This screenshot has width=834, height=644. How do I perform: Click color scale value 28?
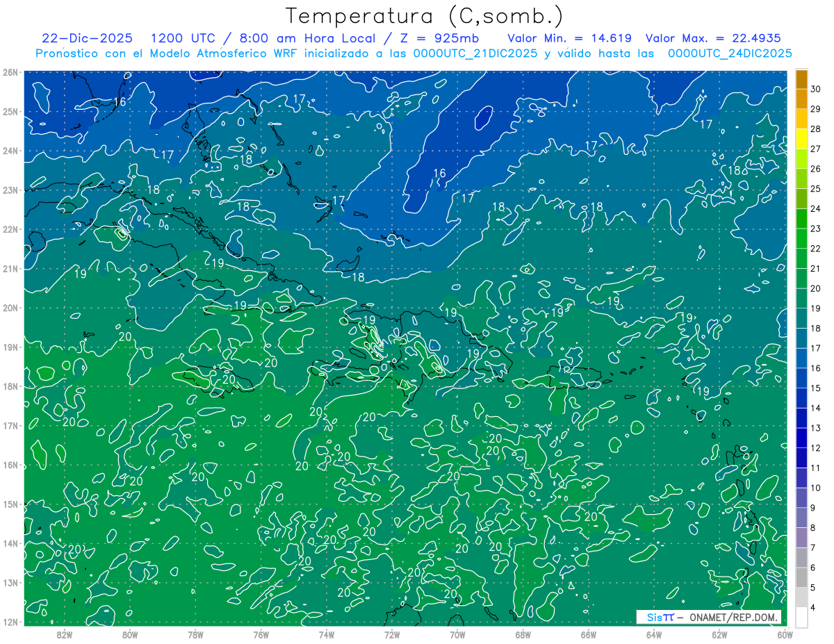point(815,129)
